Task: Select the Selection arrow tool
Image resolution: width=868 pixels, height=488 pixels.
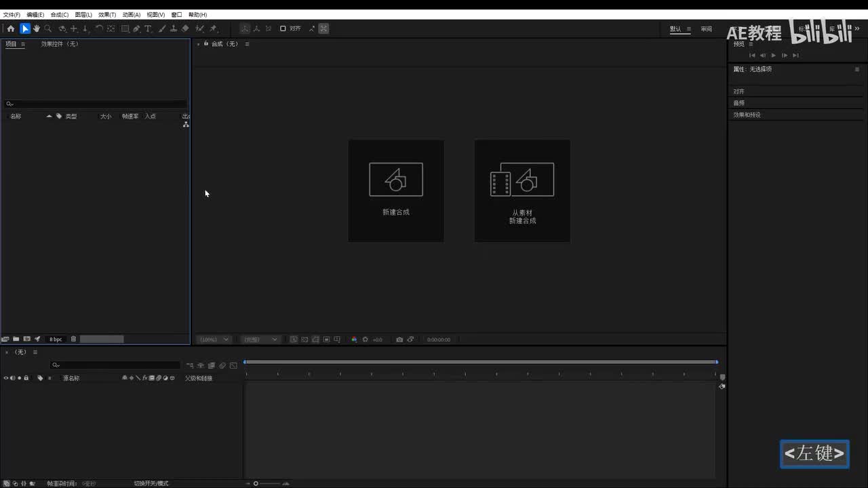Action: (25, 28)
